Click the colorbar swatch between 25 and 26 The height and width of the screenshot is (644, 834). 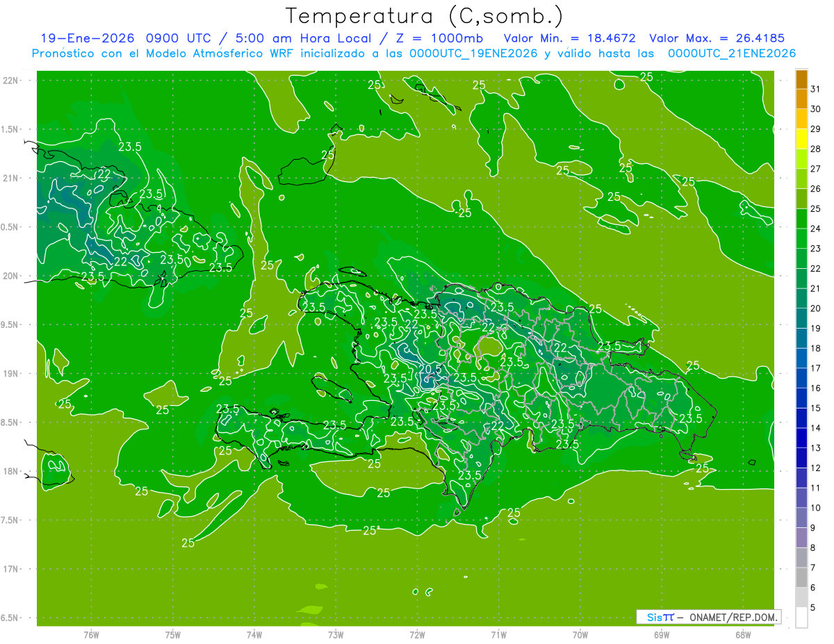[801, 199]
